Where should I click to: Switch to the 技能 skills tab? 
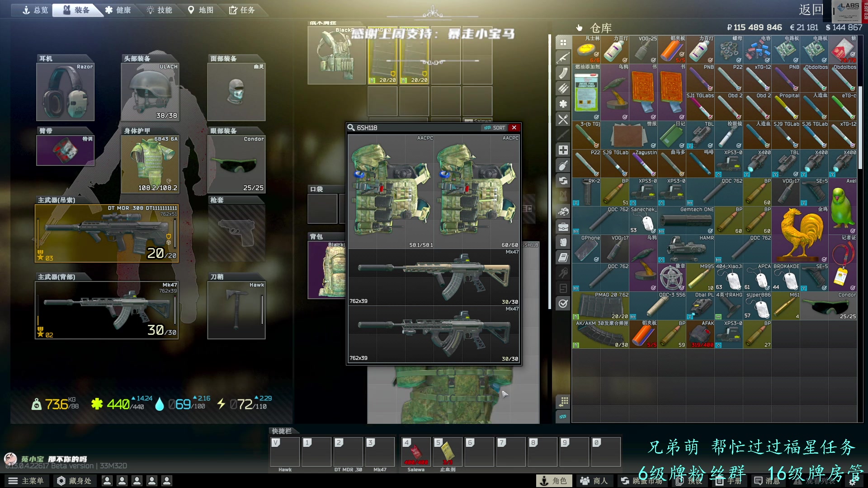(x=160, y=10)
